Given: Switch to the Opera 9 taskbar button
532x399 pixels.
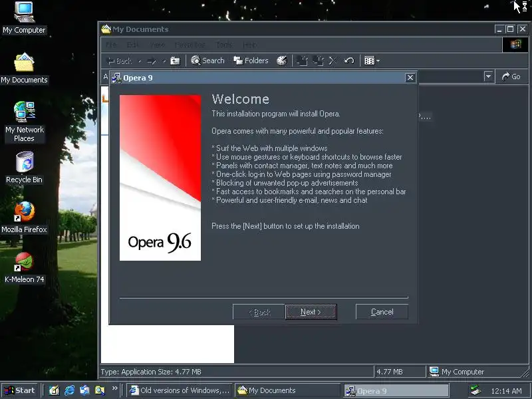Looking at the screenshot, I should click(x=396, y=391).
